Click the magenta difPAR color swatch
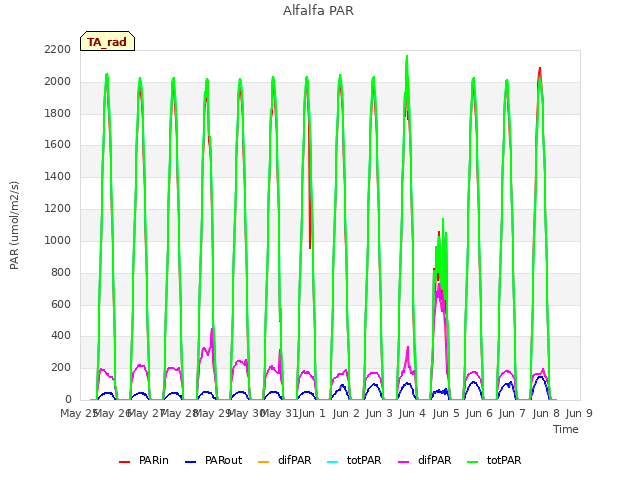This screenshot has height=480, width=640. (x=404, y=462)
